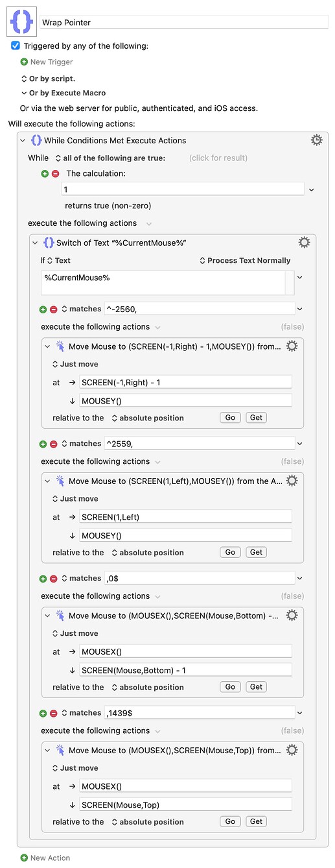Viewport: 335px width, 868px height.
Task: Toggle the Triggered by any checkbox
Action: 16,46
